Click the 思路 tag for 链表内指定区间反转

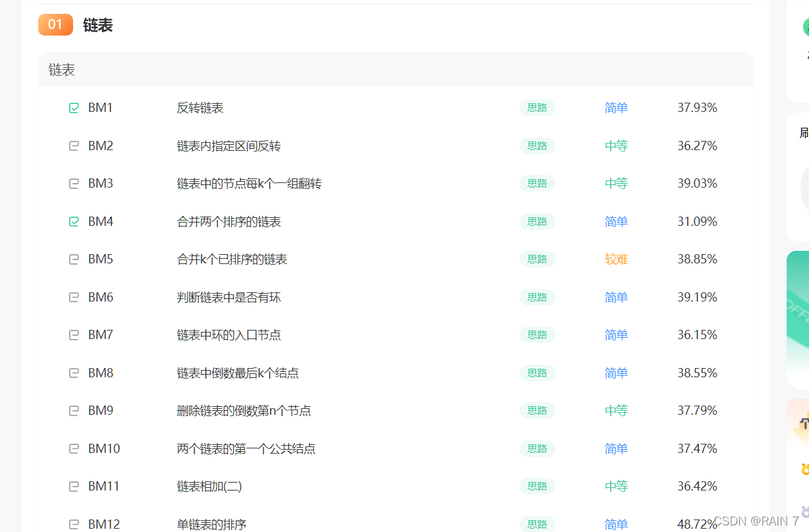537,146
